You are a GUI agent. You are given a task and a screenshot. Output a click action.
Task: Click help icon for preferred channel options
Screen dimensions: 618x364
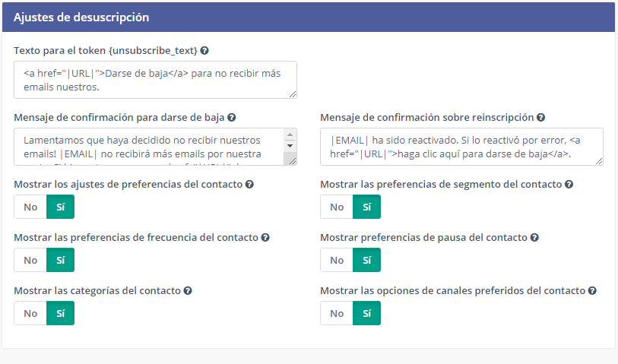click(x=592, y=290)
